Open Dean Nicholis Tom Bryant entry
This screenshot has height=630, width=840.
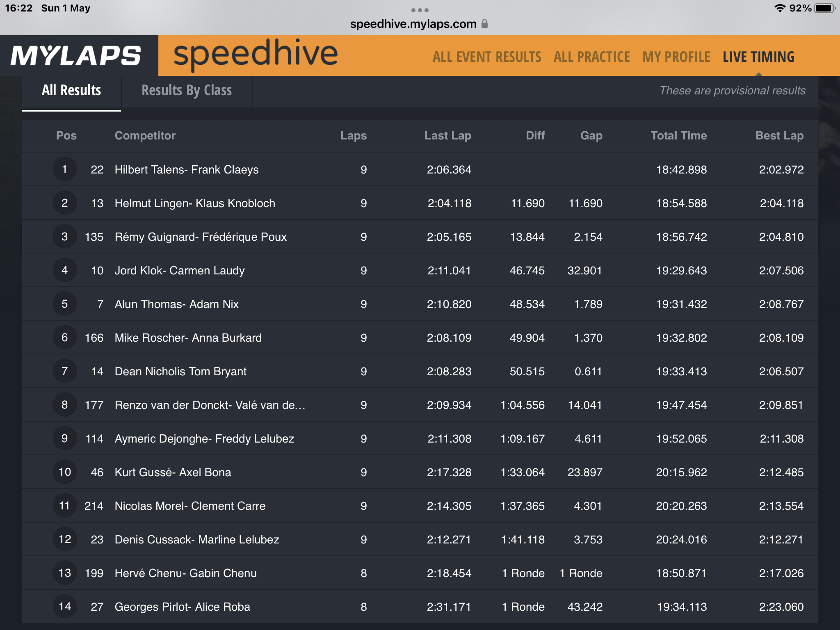420,371
